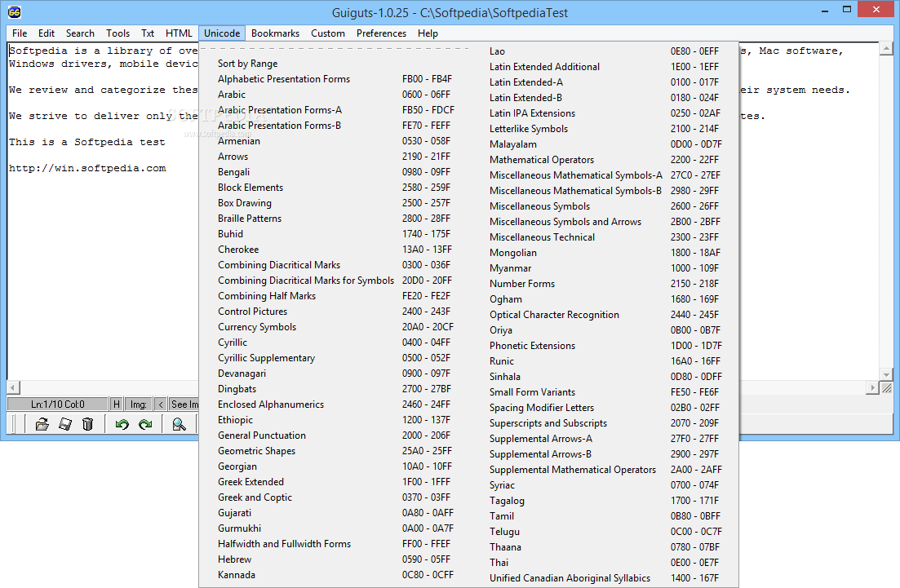Choose Enclosed Alphanumerics block
The width and height of the screenshot is (900, 588).
pos(337,405)
